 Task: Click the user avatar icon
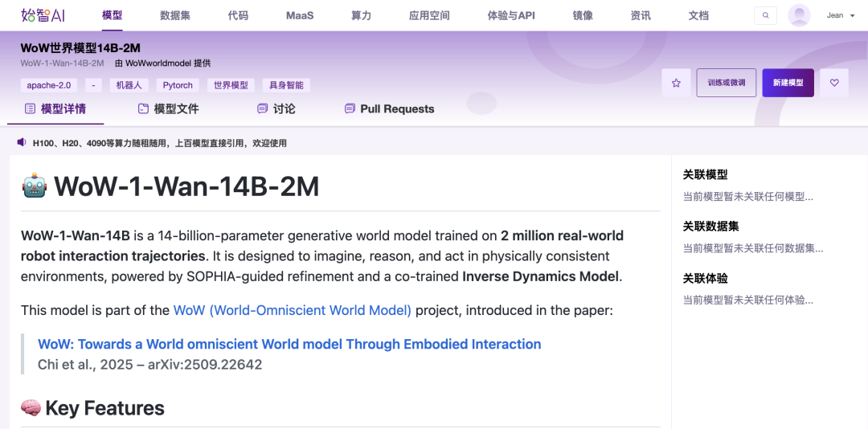(799, 15)
